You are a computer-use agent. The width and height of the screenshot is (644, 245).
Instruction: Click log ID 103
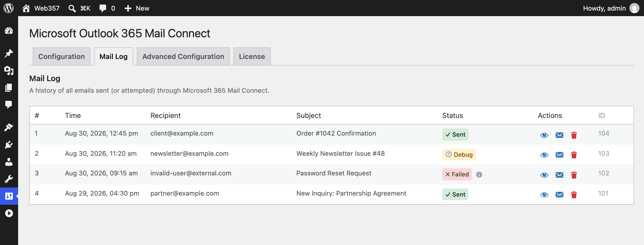[603, 154]
